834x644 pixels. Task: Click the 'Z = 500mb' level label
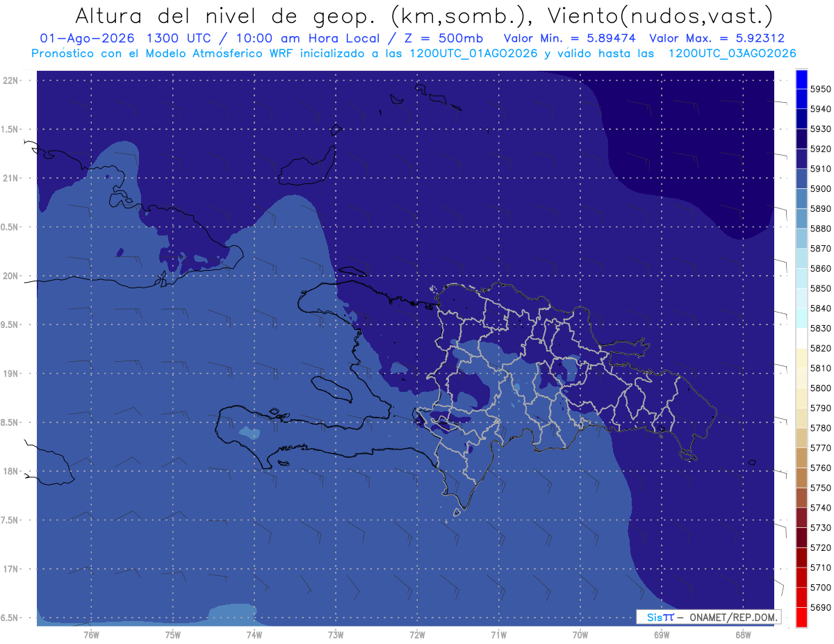tap(443, 39)
